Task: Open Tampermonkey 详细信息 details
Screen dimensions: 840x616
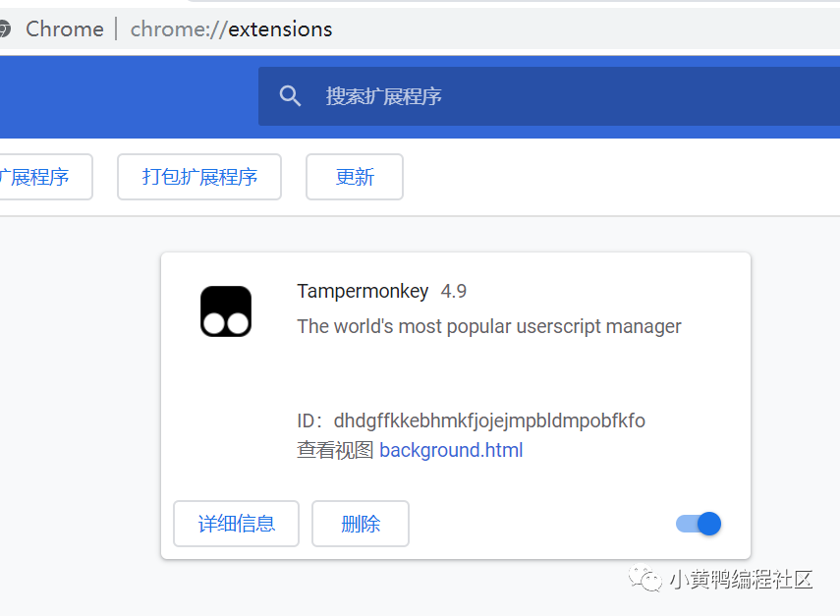Action: (x=236, y=524)
